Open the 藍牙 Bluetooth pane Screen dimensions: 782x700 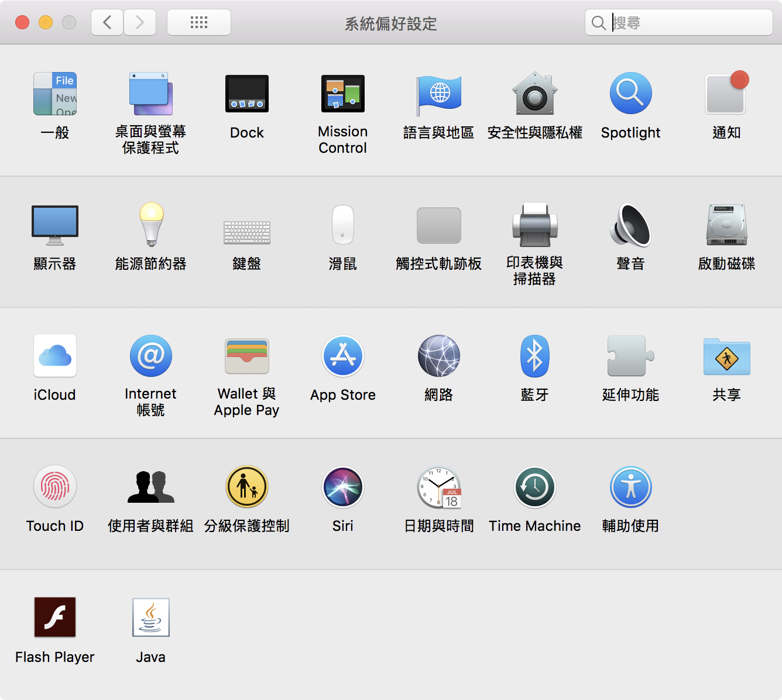pyautogui.click(x=534, y=356)
